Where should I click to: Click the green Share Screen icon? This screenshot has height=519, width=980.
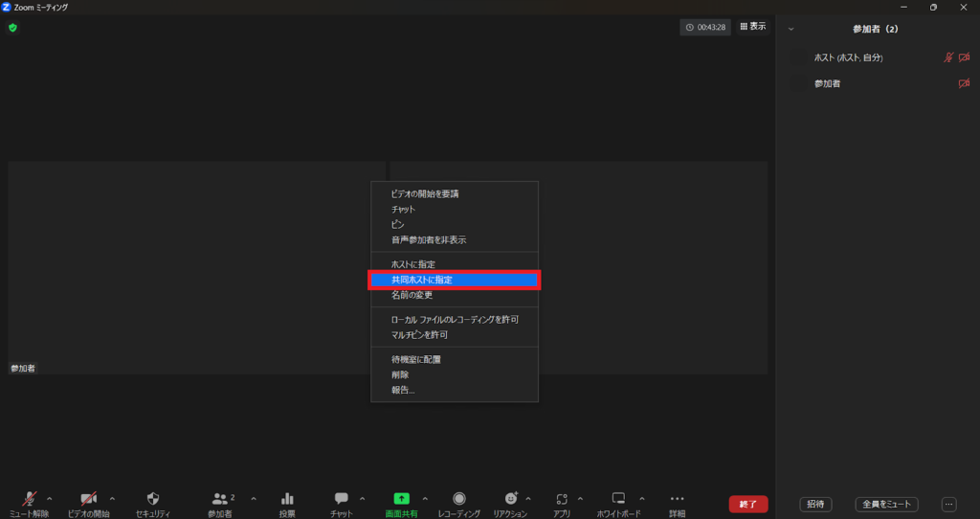402,499
